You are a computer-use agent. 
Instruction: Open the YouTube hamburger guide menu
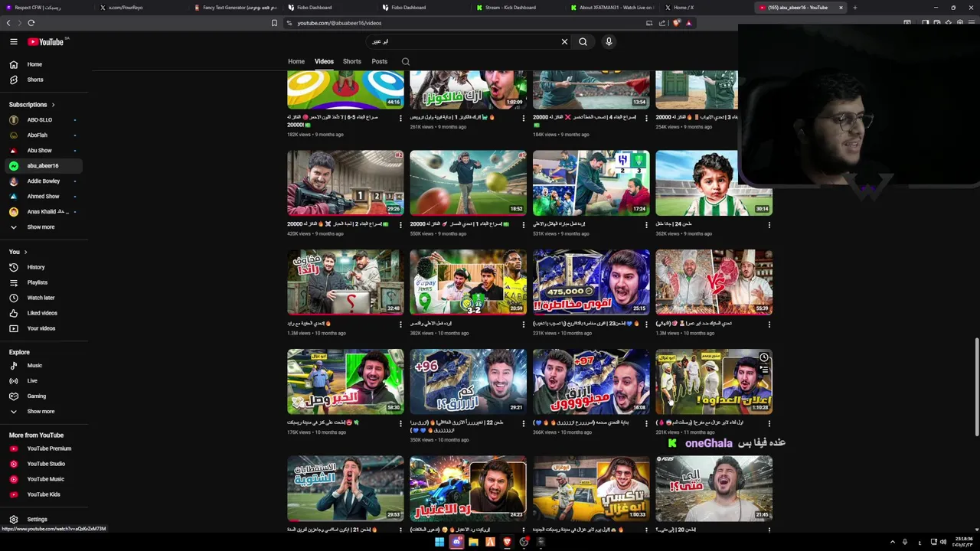click(13, 41)
